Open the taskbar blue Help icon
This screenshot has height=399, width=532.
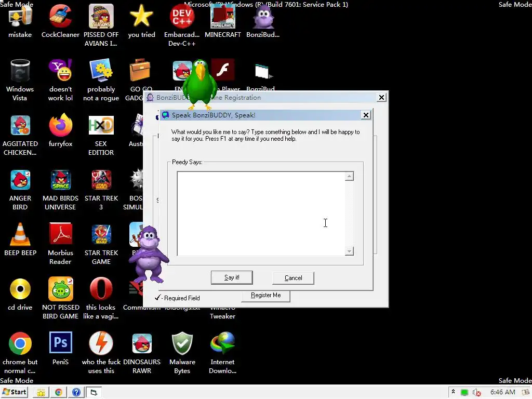click(x=76, y=393)
